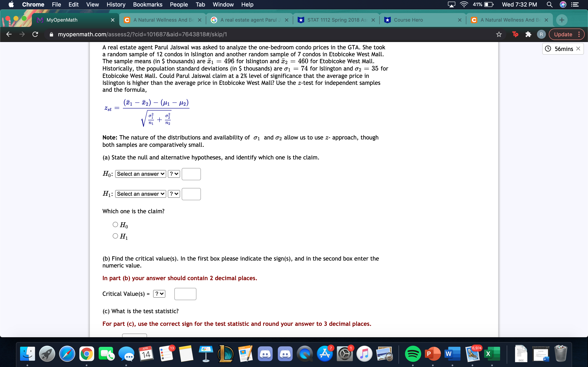
Task: Open the H1 Select an answer dropdown
Action: tap(140, 194)
